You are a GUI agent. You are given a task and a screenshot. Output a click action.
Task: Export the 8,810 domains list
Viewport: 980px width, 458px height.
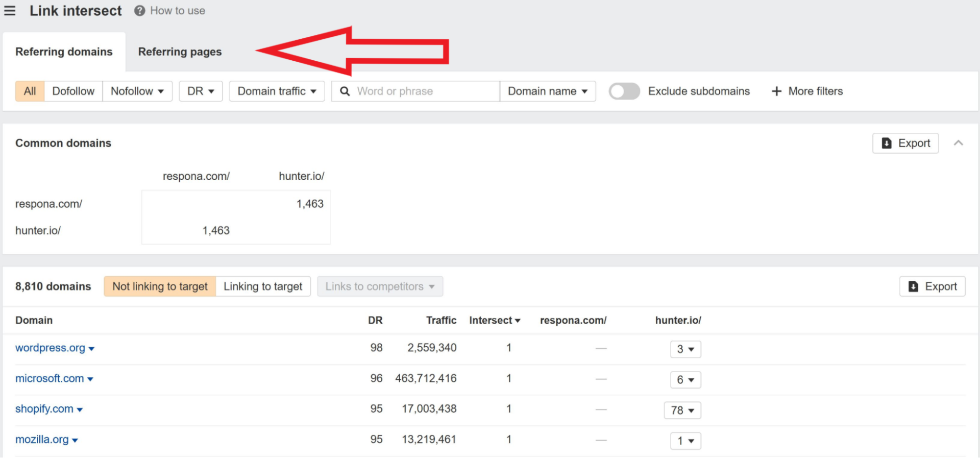[932, 286]
